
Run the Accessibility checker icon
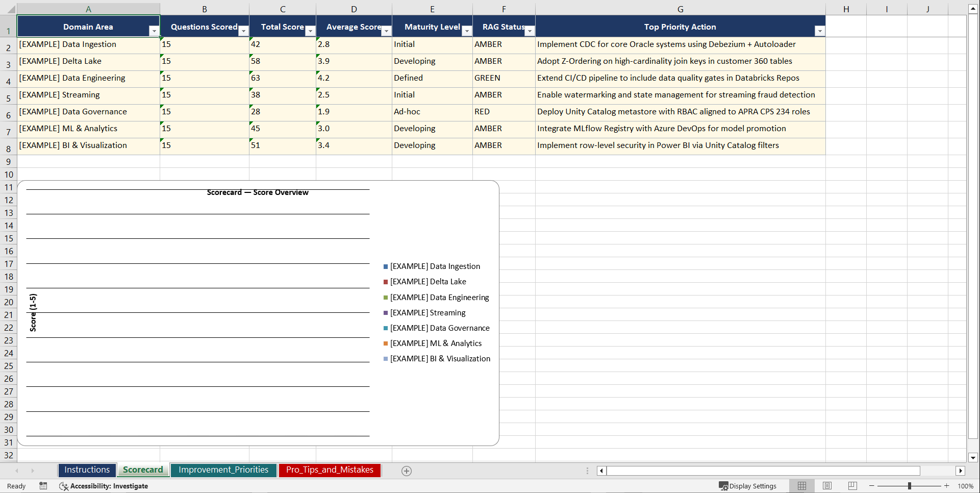64,486
